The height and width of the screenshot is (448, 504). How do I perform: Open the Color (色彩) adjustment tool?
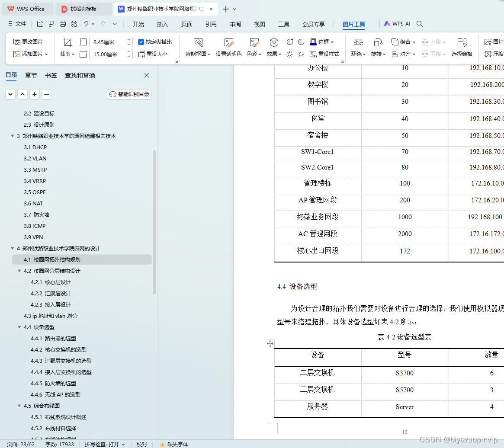pyautogui.click(x=254, y=47)
